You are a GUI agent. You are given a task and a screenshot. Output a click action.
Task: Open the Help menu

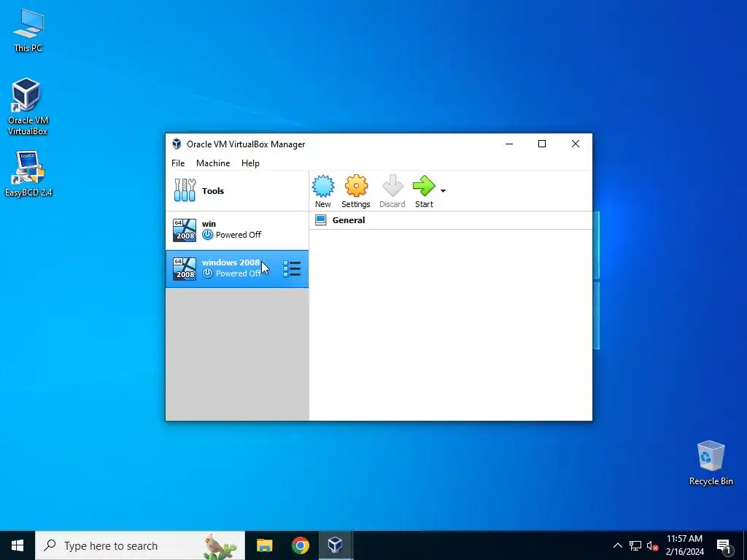250,163
